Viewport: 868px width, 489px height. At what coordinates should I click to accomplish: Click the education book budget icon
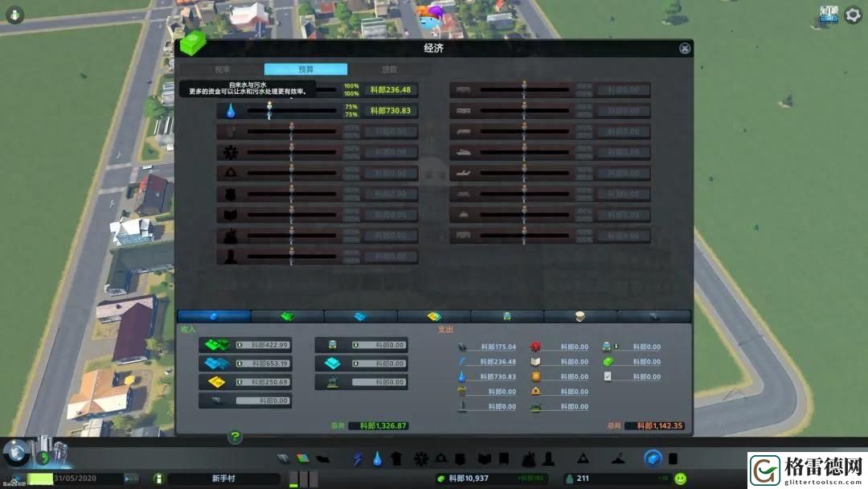pos(231,215)
